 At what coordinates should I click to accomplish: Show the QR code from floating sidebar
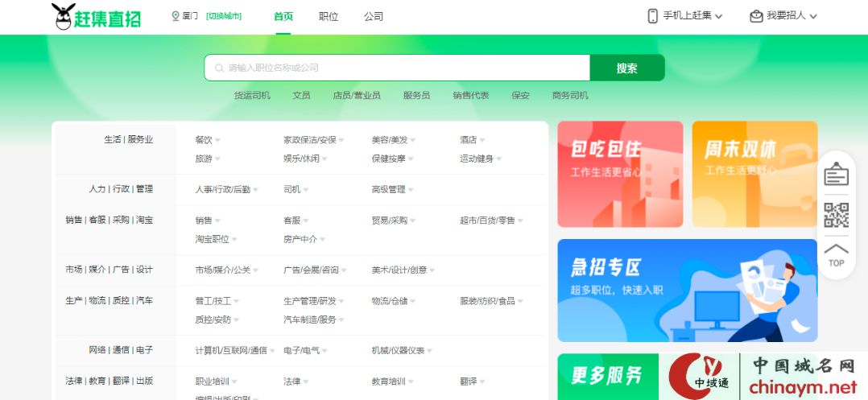click(837, 216)
